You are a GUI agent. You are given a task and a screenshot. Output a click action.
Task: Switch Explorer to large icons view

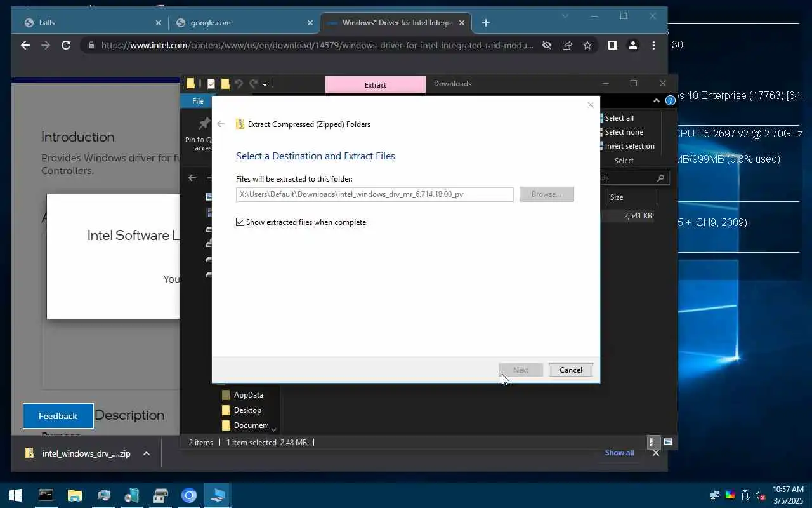(668, 442)
